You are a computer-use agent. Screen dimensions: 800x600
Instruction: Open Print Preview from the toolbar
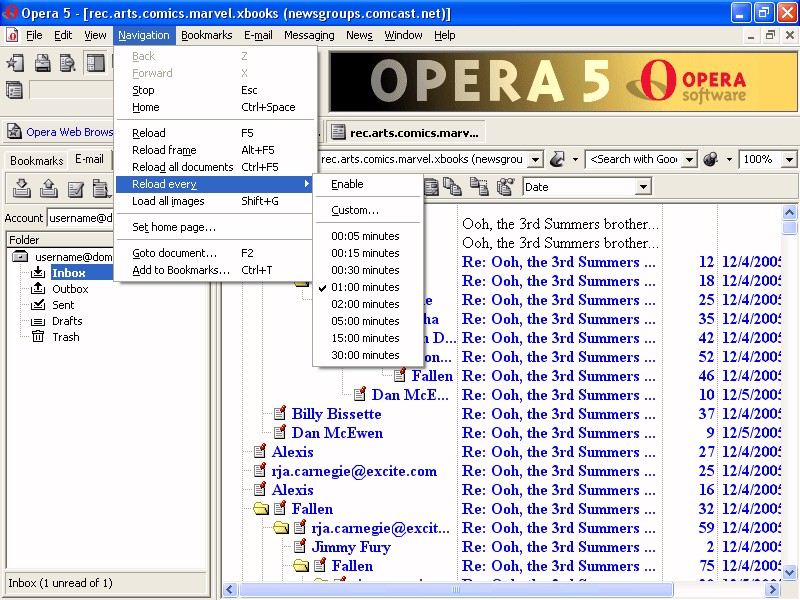coord(68,63)
